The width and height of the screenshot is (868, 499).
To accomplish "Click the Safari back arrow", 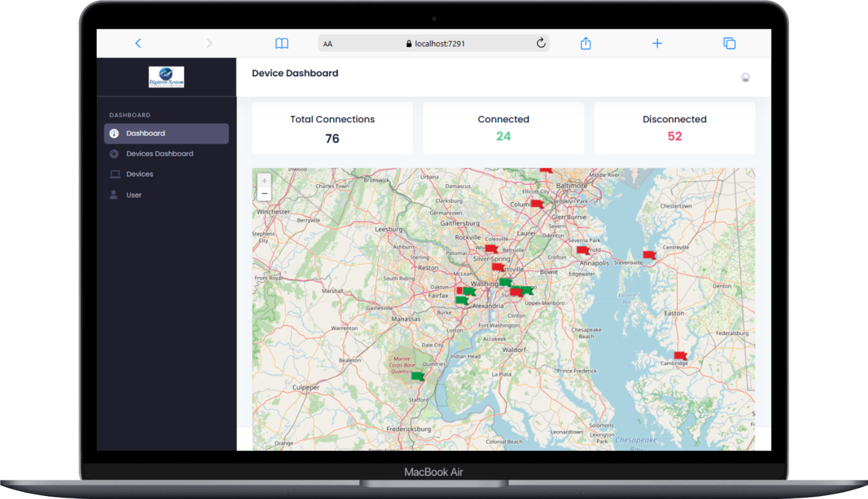I will click(138, 43).
